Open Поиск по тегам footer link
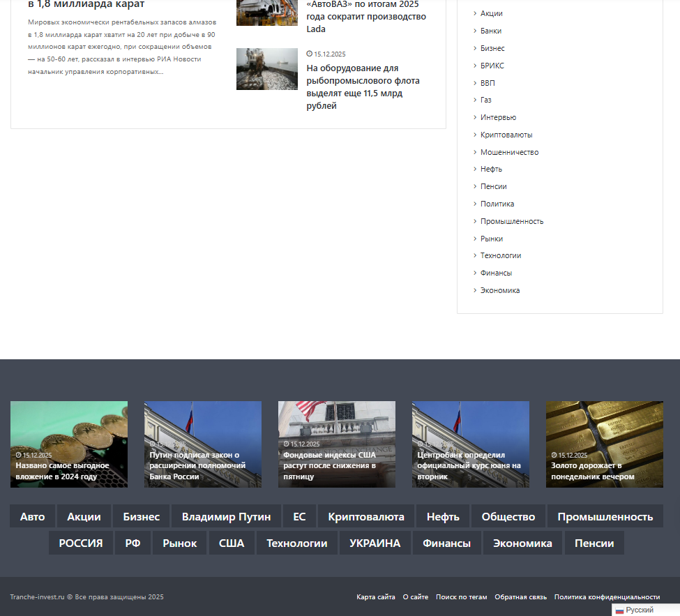The width and height of the screenshot is (680, 616). pos(462,597)
